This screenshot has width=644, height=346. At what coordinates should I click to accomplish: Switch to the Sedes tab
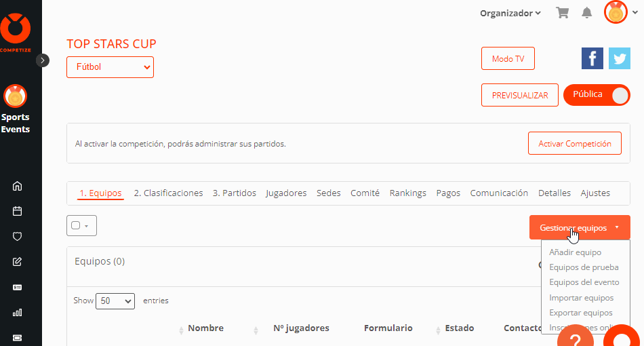pos(329,193)
